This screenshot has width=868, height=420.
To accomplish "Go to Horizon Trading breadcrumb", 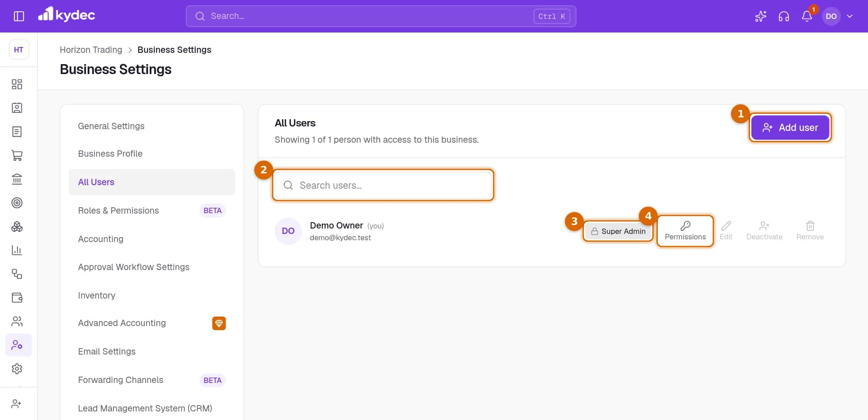I will coord(91,50).
